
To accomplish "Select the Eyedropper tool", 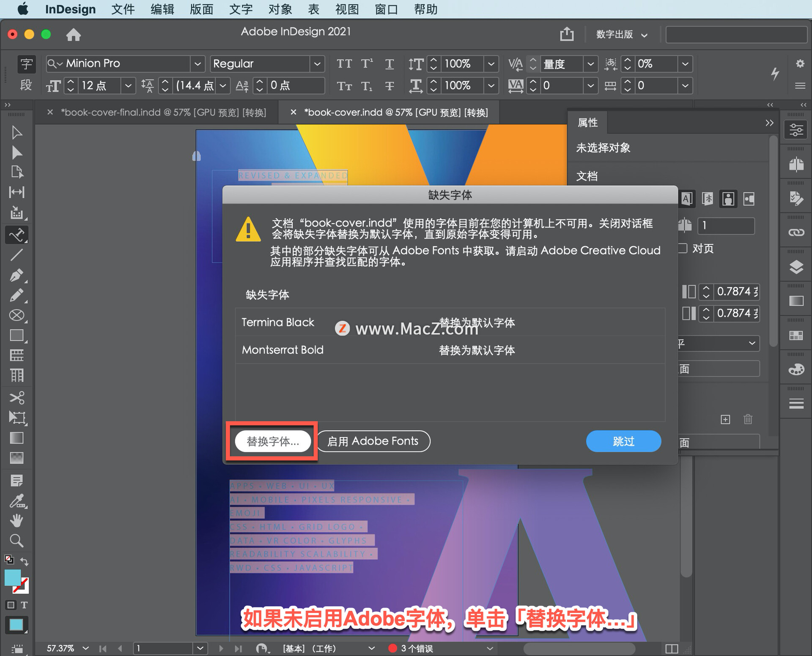I will click(16, 501).
